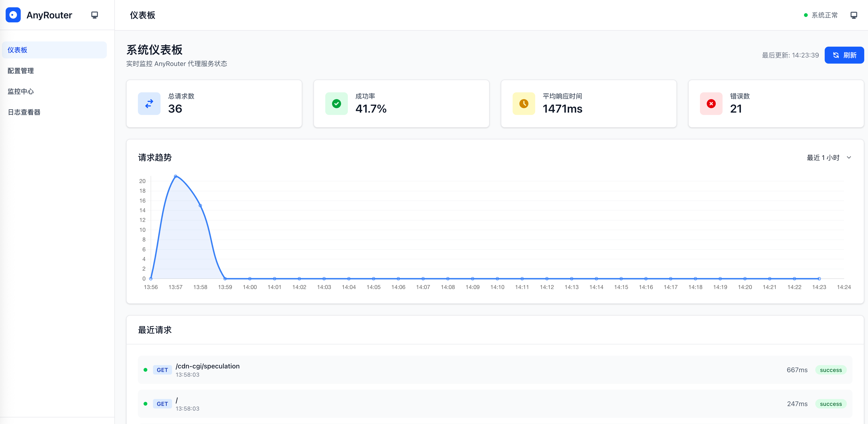Screen dimensions: 868x424
Task: Open the GET /cdn-cgi/speculation request row
Action: pos(495,370)
